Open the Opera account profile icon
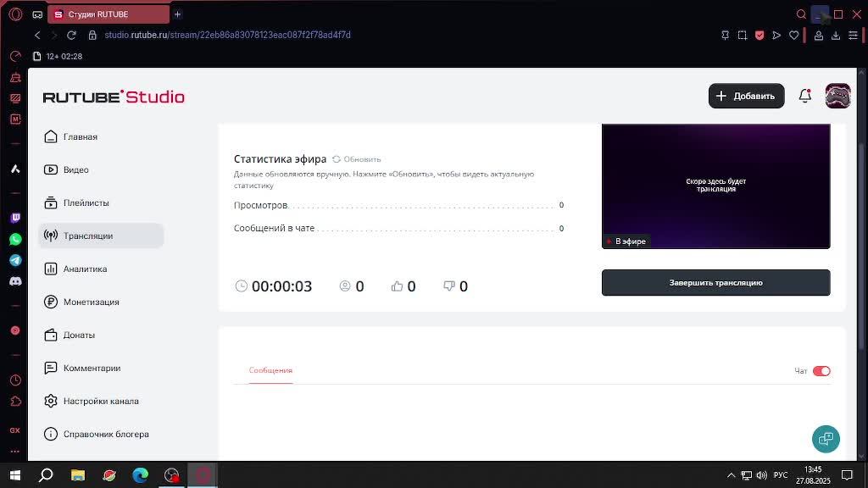This screenshot has width=868, height=488. point(819,35)
